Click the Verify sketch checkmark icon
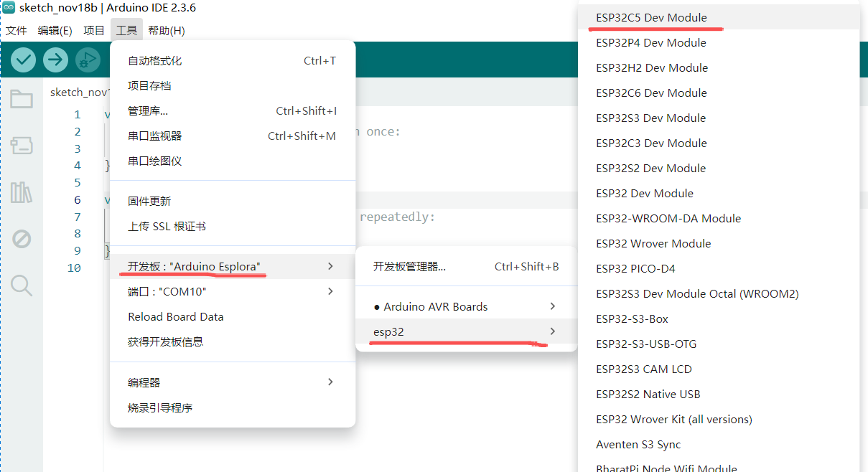Image resolution: width=868 pixels, height=472 pixels. 23,60
